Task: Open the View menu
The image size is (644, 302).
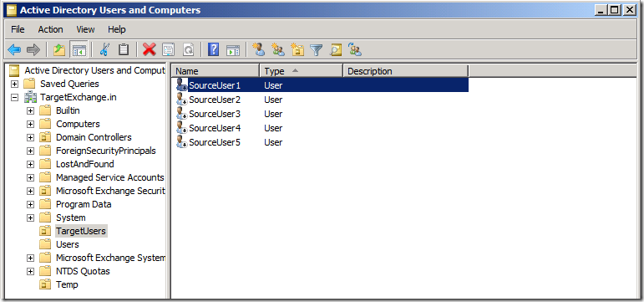Action: 85,29
